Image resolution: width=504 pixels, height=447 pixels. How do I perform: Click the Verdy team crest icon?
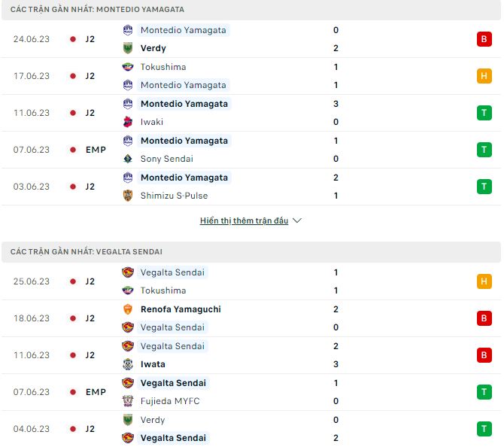tap(128, 48)
